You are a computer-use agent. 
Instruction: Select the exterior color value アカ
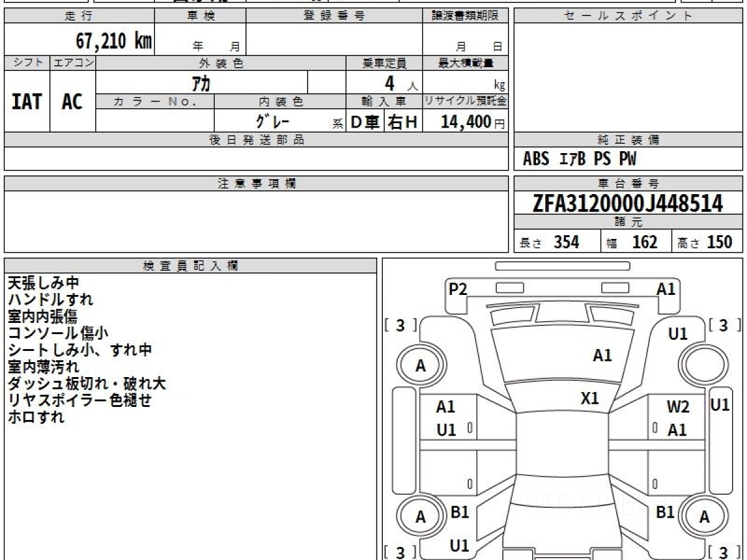coord(202,82)
